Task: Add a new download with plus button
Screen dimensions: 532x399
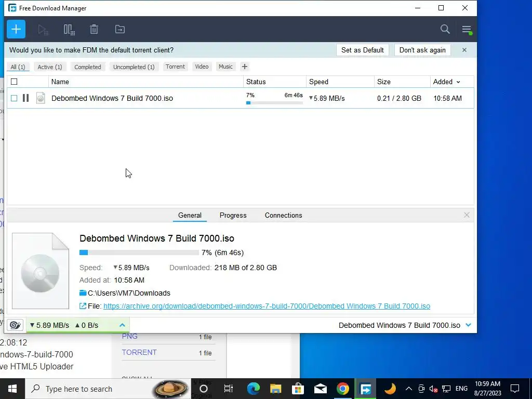Action: (x=16, y=29)
